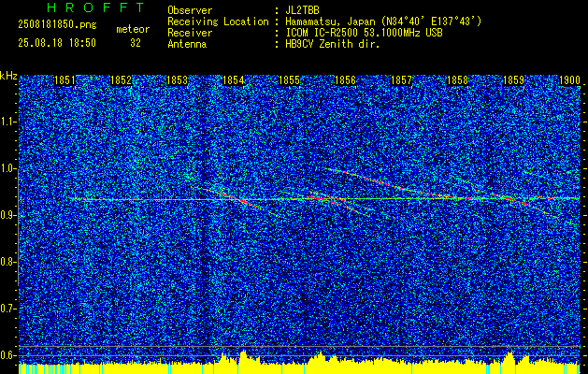Click the 1859 time marker

pyautogui.click(x=513, y=80)
